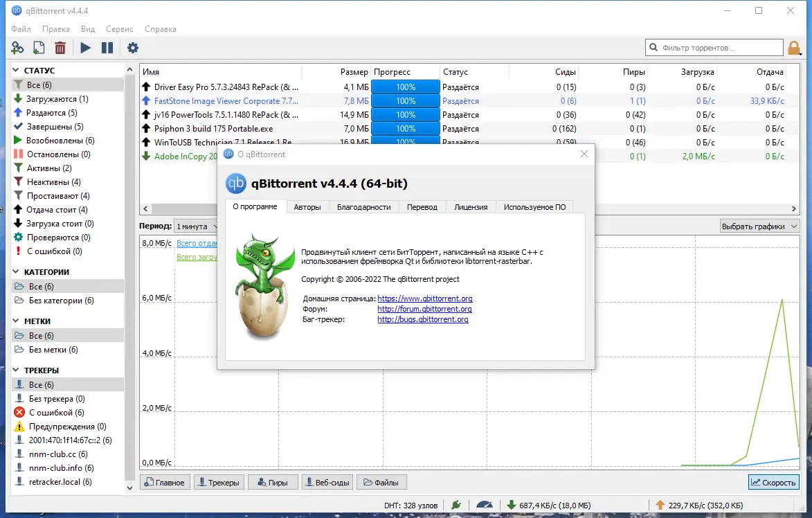Open the Файл menu
This screenshot has width=812, height=518.
tap(21, 29)
